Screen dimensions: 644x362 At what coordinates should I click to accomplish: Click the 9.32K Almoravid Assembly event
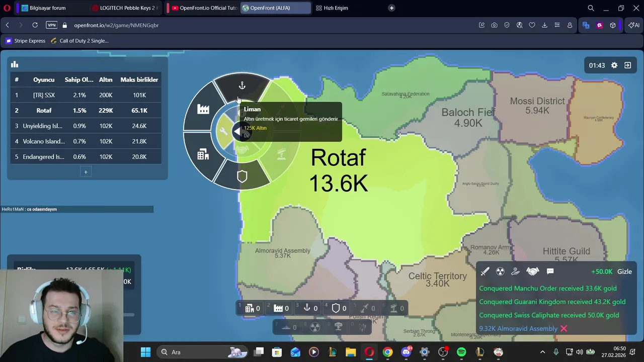[x=518, y=329]
